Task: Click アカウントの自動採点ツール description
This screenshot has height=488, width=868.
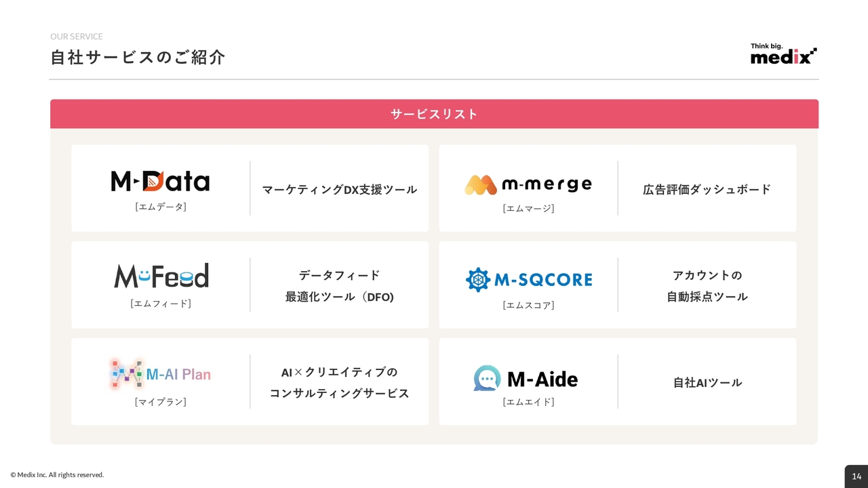Action: pyautogui.click(x=707, y=286)
